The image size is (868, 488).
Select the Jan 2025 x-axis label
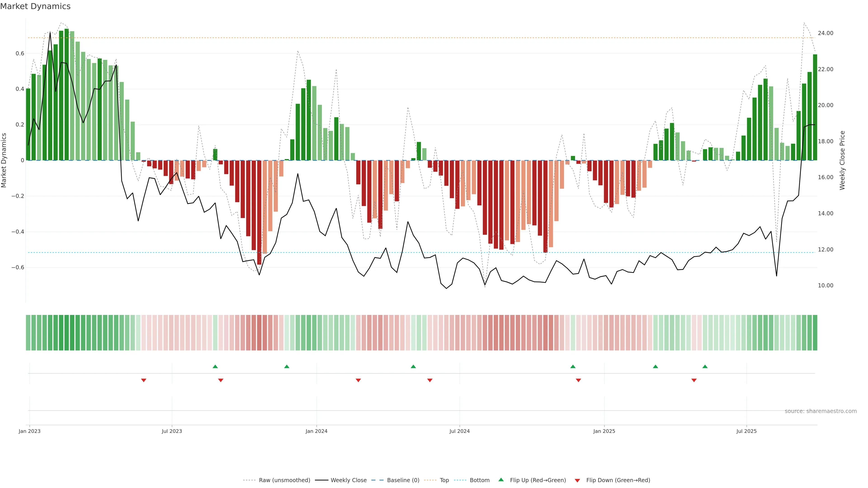pos(604,431)
